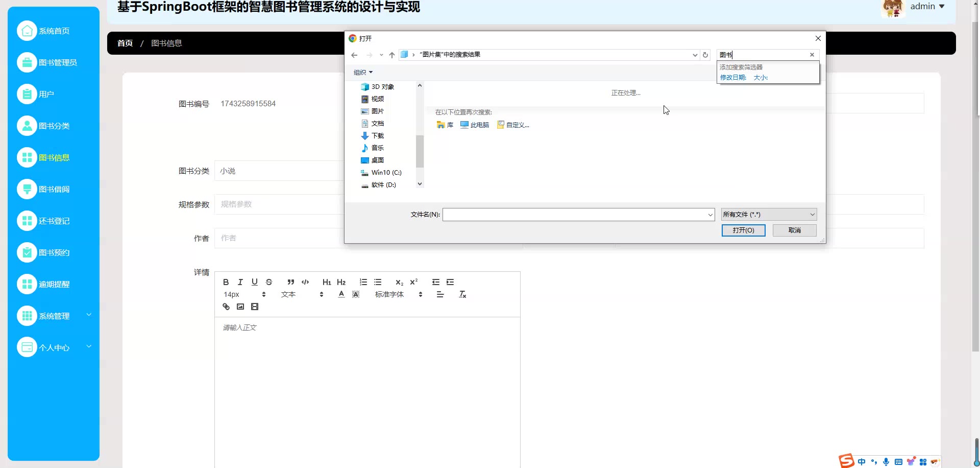Screen dimensions: 980x468
Task: Cancel the file open dialog
Action: point(794,230)
